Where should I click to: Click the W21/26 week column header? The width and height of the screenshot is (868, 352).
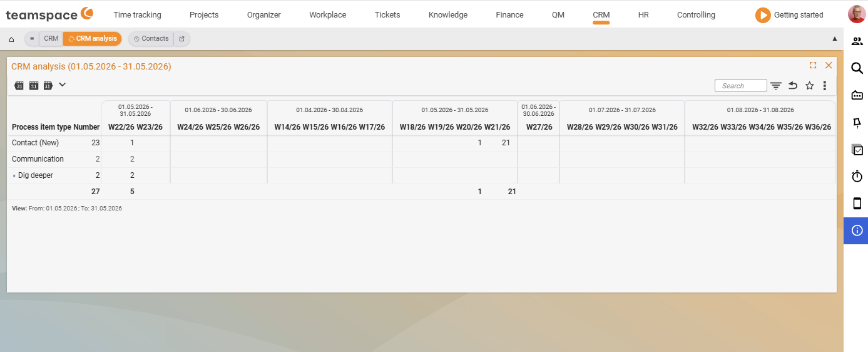pos(498,127)
